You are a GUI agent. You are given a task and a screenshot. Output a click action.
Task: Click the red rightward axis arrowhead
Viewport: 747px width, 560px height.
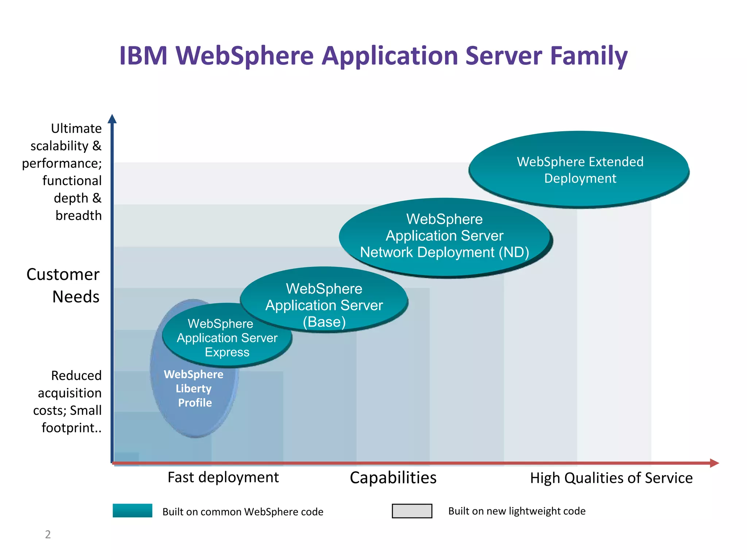[x=714, y=463]
